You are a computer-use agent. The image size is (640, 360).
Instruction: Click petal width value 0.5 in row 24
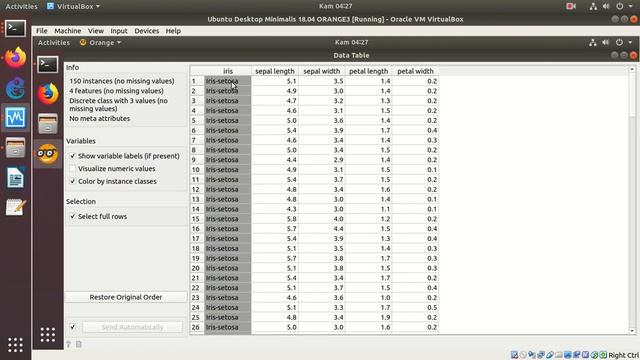[x=415, y=307]
